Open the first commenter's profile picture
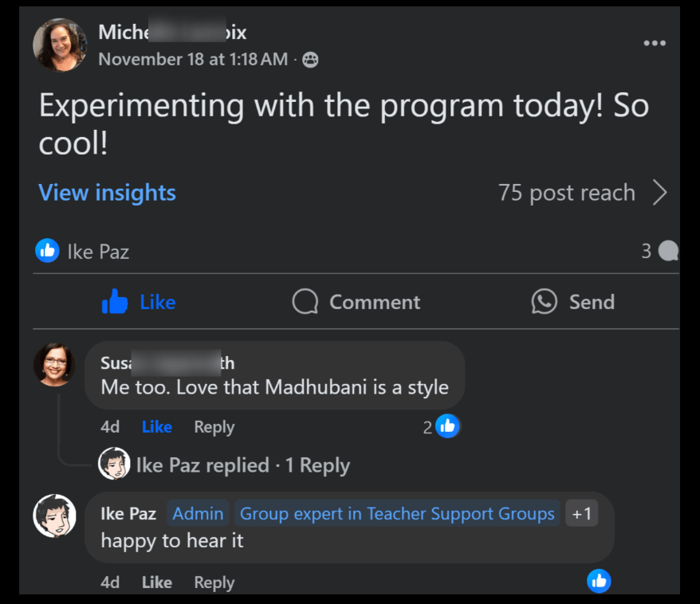The height and width of the screenshot is (604, 700). 54,365
